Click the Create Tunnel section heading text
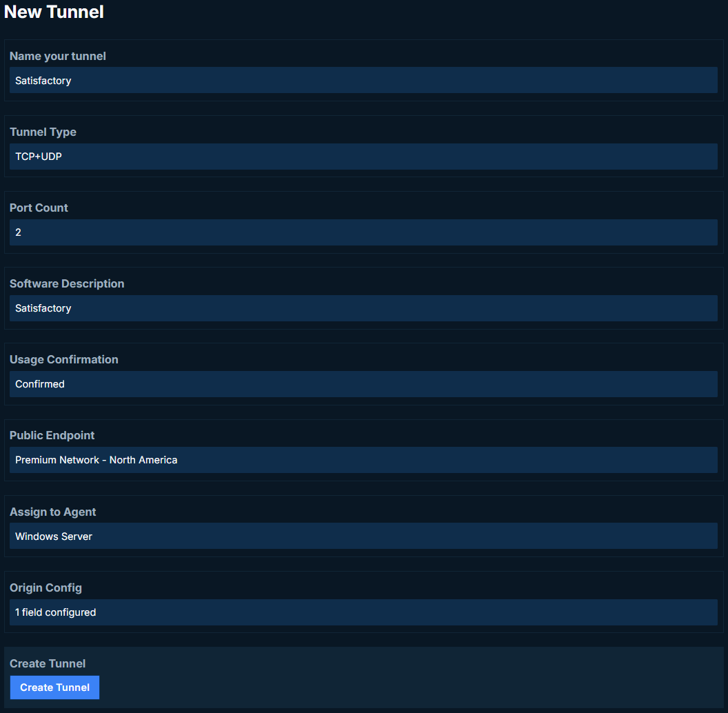 point(48,663)
